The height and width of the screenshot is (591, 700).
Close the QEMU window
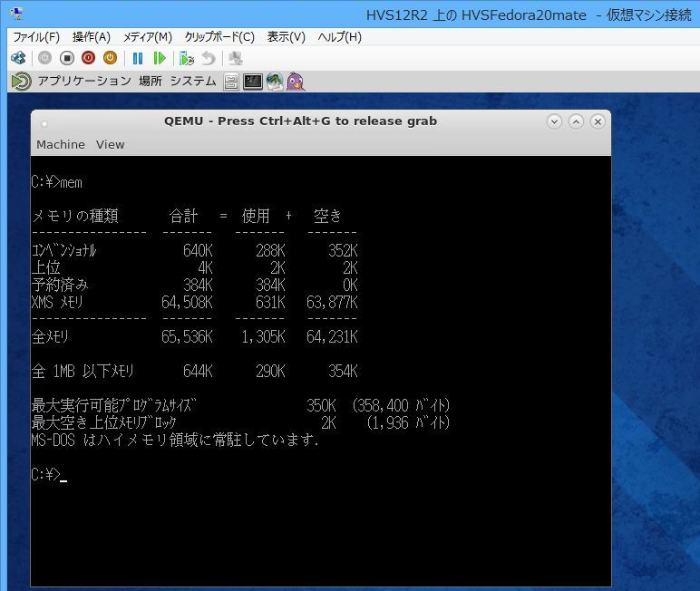pyautogui.click(x=598, y=121)
